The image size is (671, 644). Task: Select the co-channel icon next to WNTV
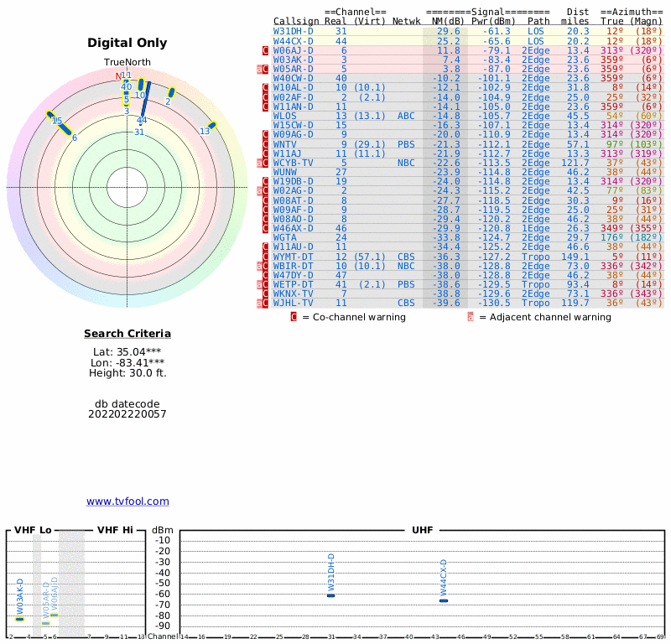pos(266,144)
